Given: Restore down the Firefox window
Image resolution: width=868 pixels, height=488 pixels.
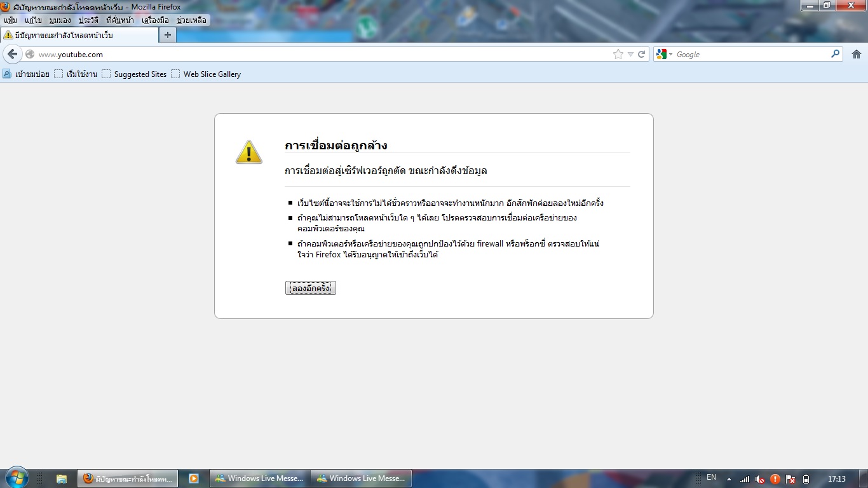Looking at the screenshot, I should point(827,6).
